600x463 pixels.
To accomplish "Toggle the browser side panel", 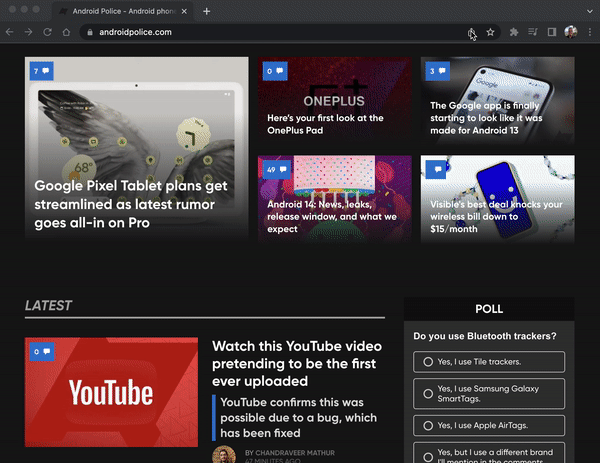I will click(551, 32).
